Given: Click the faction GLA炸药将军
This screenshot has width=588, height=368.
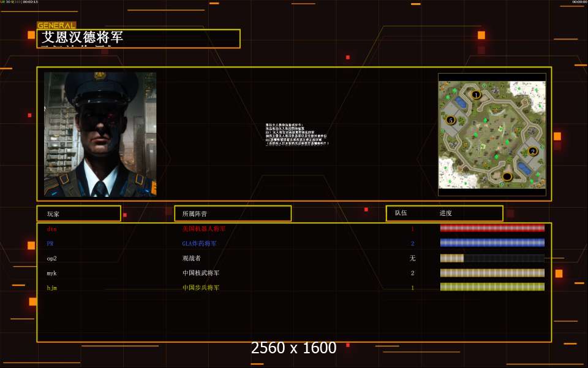Looking at the screenshot, I should 200,243.
